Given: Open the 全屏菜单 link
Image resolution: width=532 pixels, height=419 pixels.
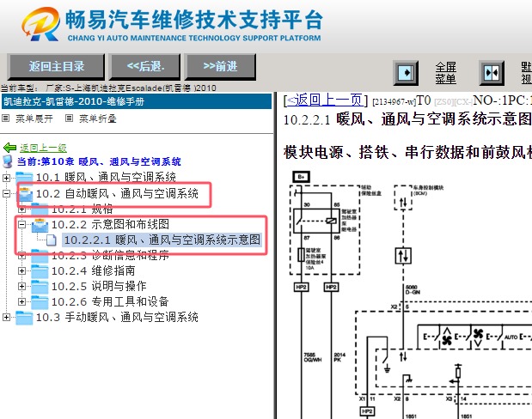Looking at the screenshot, I should (446, 72).
